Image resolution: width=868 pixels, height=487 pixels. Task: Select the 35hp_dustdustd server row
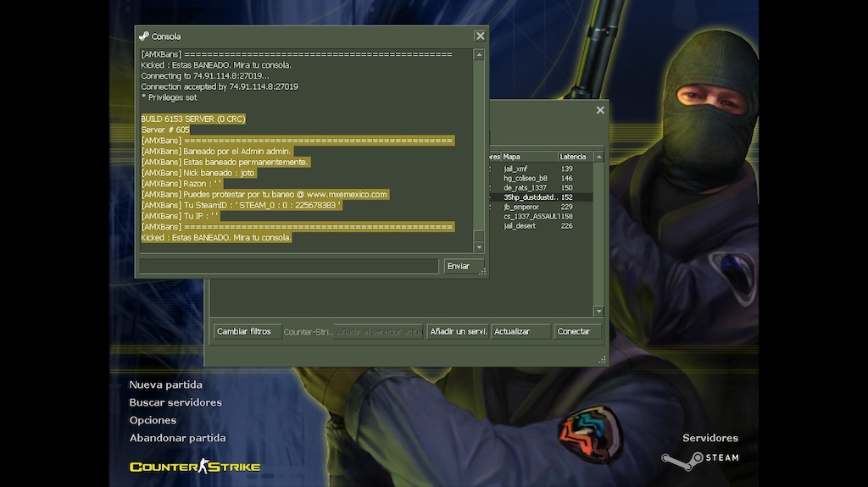[x=540, y=197]
